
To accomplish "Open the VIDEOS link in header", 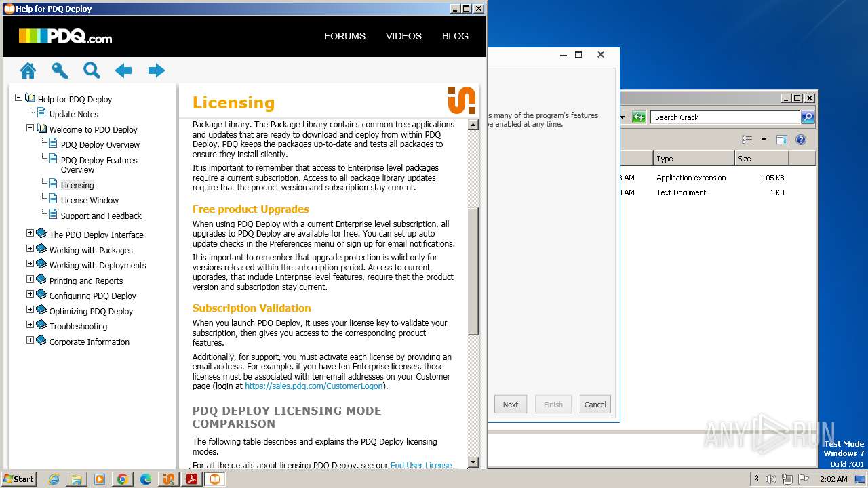I will [403, 36].
